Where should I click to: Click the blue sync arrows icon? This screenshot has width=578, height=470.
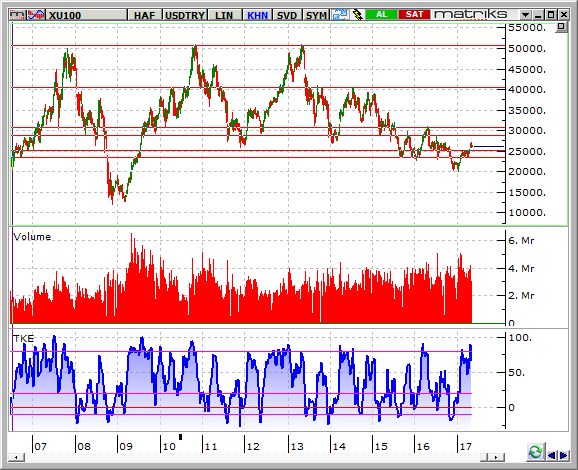tap(340, 15)
